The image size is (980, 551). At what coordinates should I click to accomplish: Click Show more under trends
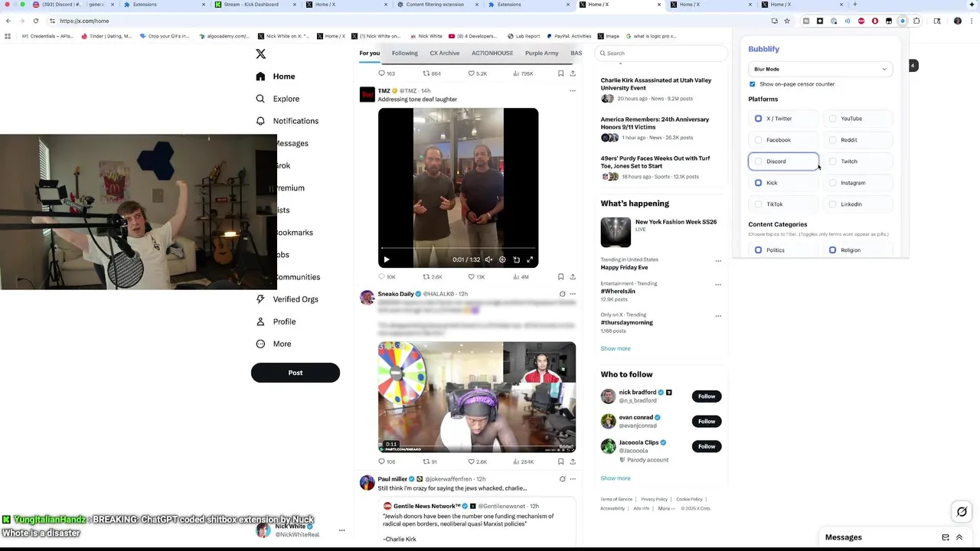point(616,349)
